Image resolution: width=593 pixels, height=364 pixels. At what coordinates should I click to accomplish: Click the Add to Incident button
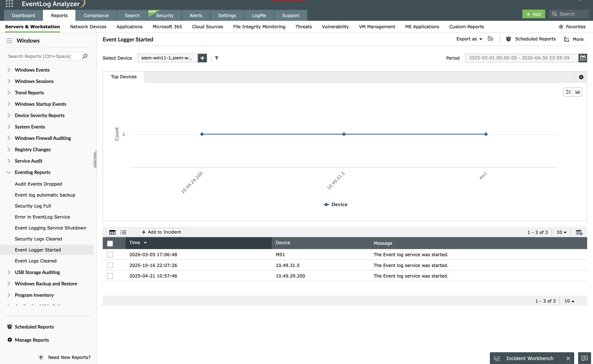(x=162, y=232)
